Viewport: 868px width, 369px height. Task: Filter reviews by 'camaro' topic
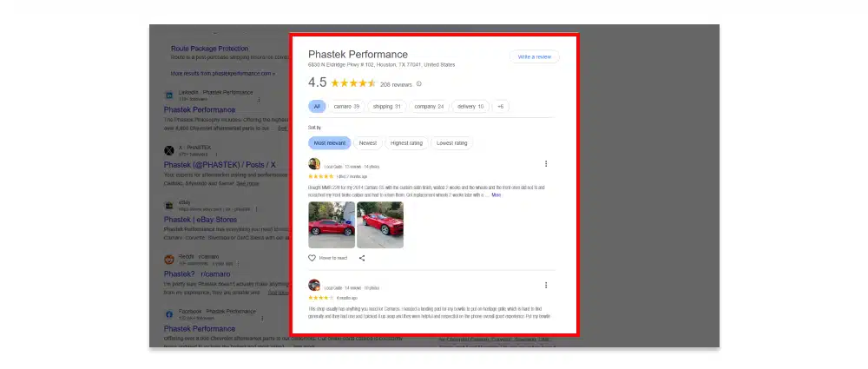pos(346,106)
